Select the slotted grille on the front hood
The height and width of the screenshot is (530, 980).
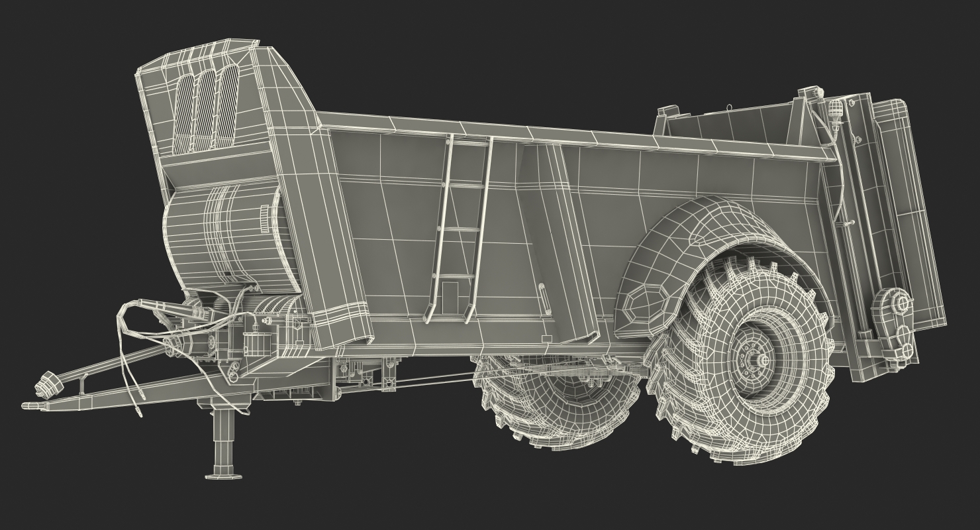pyautogui.click(x=205, y=109)
